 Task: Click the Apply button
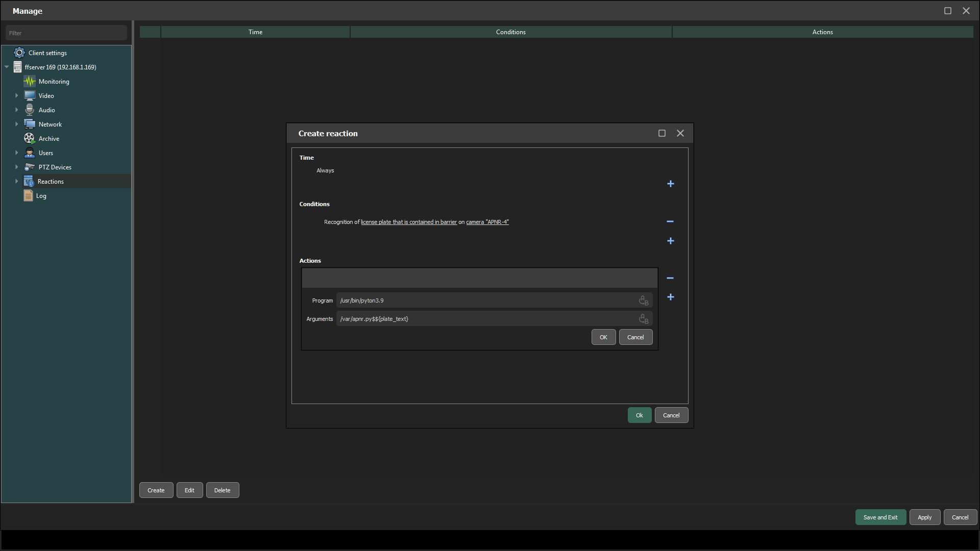[924, 517]
